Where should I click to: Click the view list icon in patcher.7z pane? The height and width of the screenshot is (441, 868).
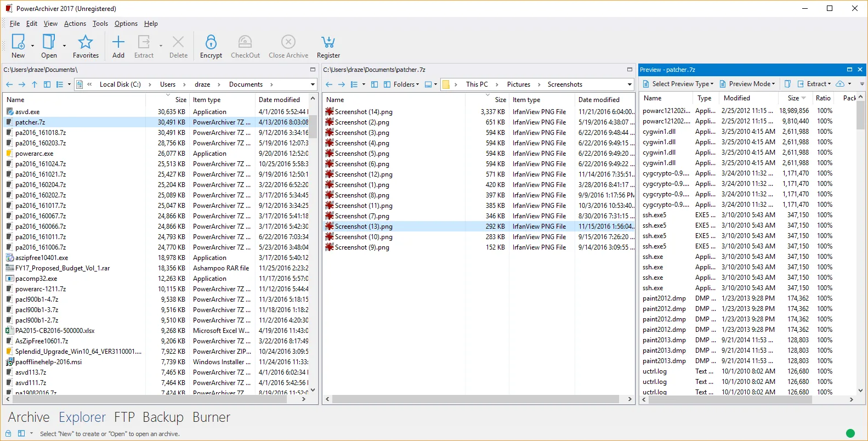point(354,84)
